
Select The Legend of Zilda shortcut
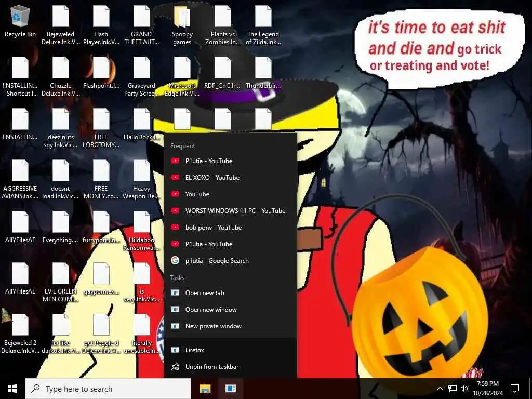(x=263, y=25)
